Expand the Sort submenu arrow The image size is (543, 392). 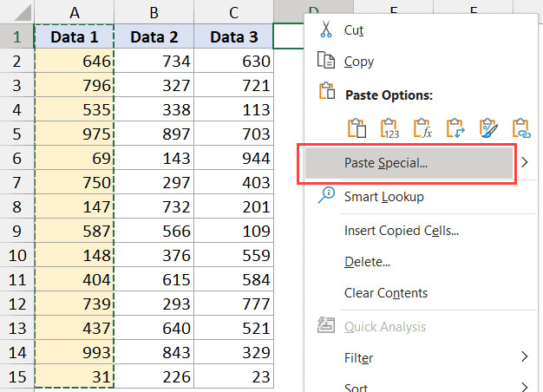[x=524, y=386]
